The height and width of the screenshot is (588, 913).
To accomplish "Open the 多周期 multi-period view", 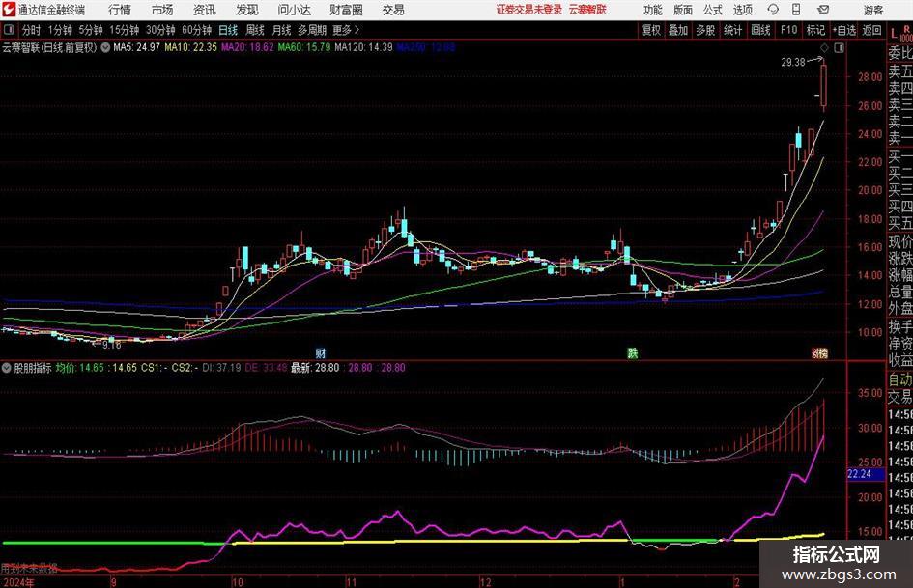I will [312, 30].
